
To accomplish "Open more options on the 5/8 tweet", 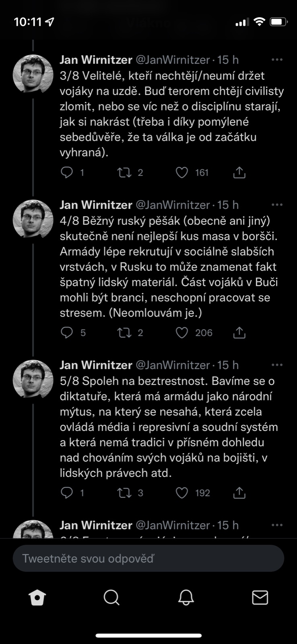I will point(277,365).
